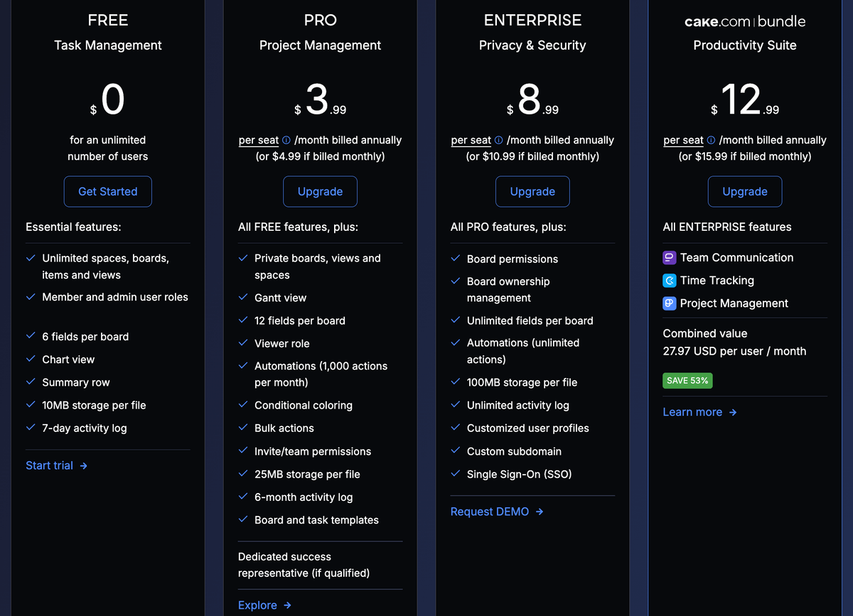
Task: Click the arrow beside Learn more
Action: 733,412
